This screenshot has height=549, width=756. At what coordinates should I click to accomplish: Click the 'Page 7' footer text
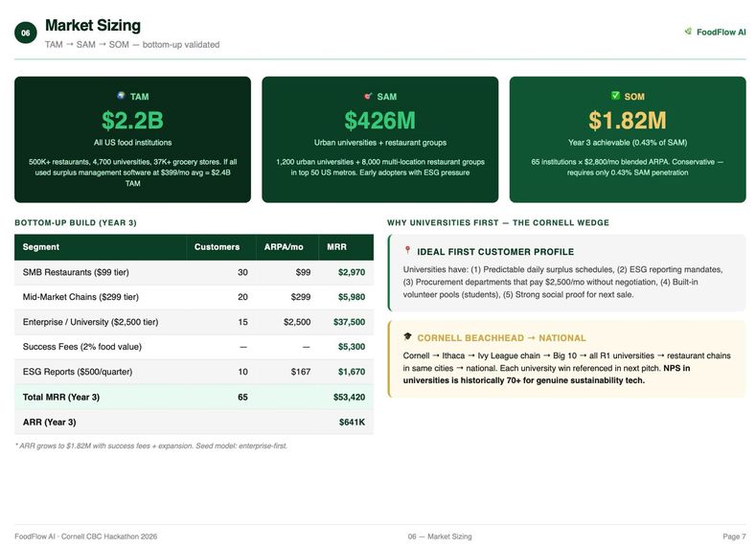coord(734,537)
